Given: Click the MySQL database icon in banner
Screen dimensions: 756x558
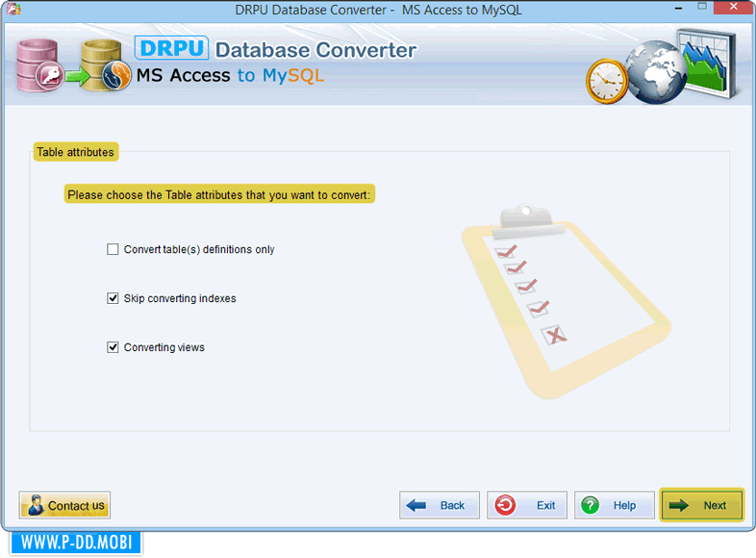Looking at the screenshot, I should pos(106,66).
